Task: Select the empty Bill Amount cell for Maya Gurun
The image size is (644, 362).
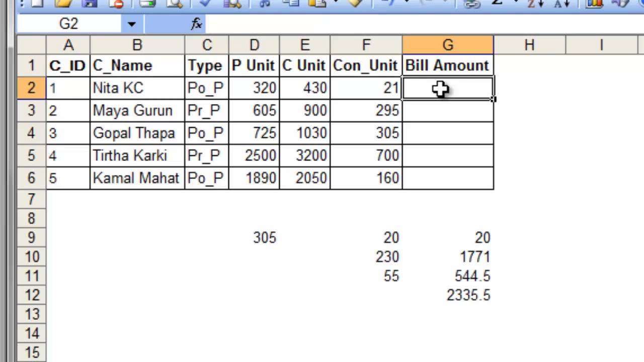Action: pyautogui.click(x=448, y=111)
